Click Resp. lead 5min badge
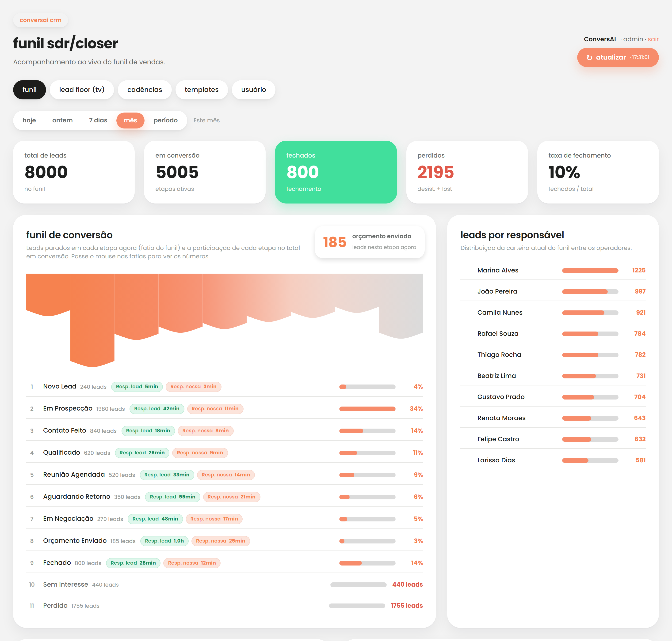This screenshot has width=672, height=641. click(137, 387)
